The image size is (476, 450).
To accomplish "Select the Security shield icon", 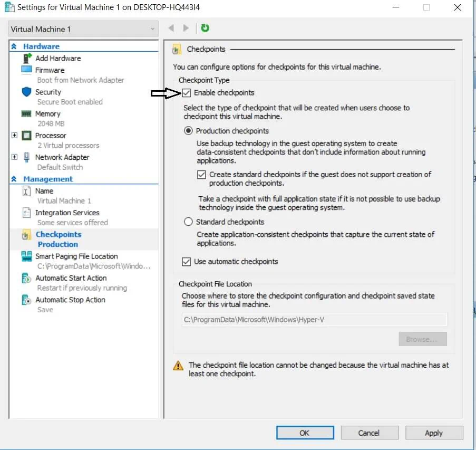I will point(26,92).
